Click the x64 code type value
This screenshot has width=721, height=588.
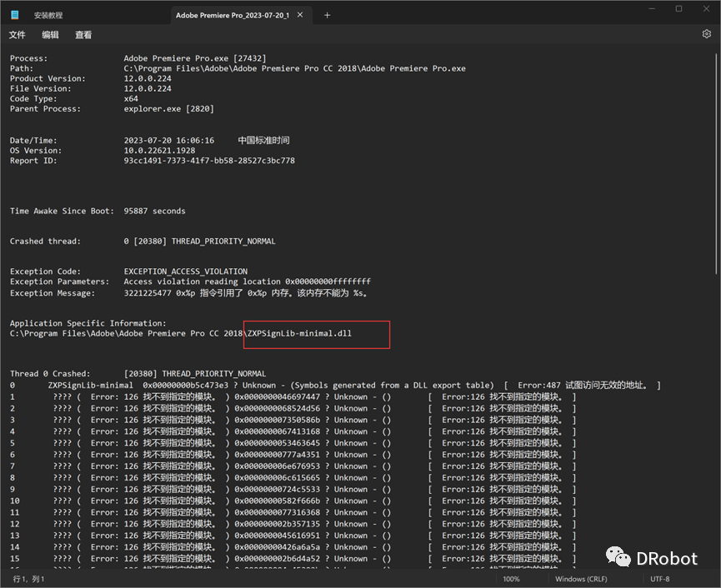click(131, 99)
